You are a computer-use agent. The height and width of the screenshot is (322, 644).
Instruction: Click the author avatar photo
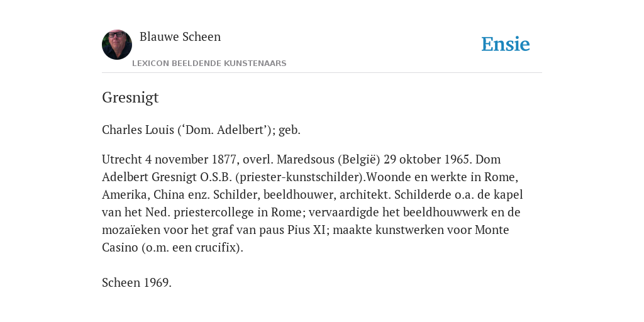point(117,45)
